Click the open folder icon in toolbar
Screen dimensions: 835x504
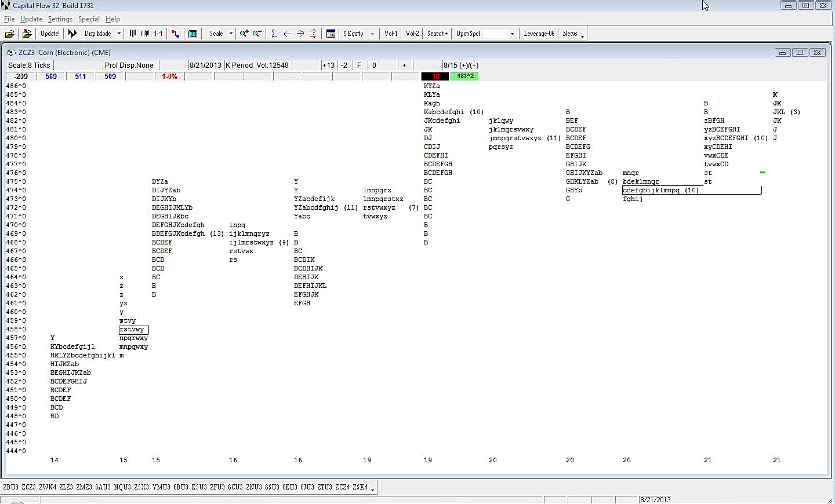[10, 34]
